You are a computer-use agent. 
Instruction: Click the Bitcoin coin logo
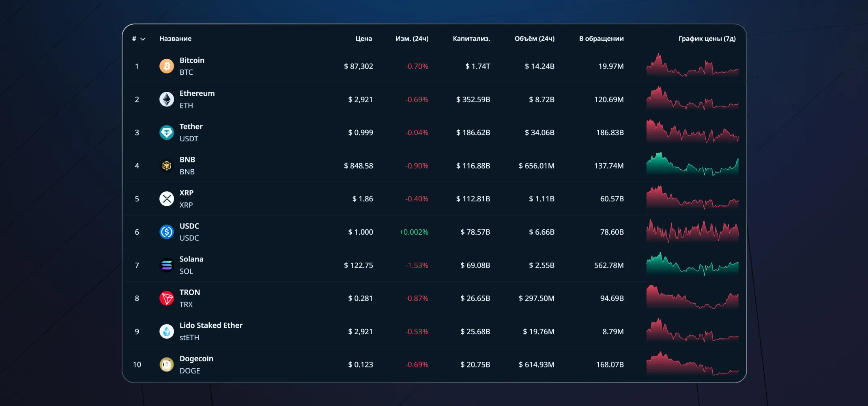(x=166, y=66)
